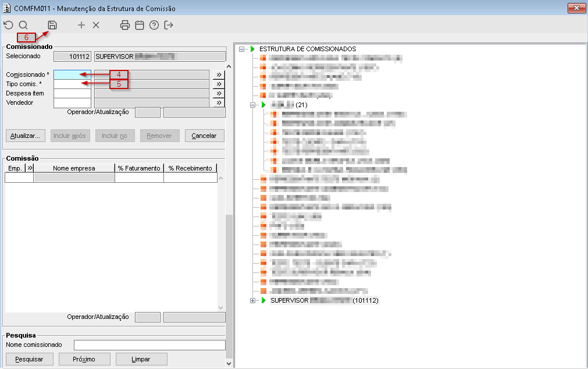Screen dimensions: 588x369
Task: Click left panel scrollbar up arrow
Action: click(229, 66)
